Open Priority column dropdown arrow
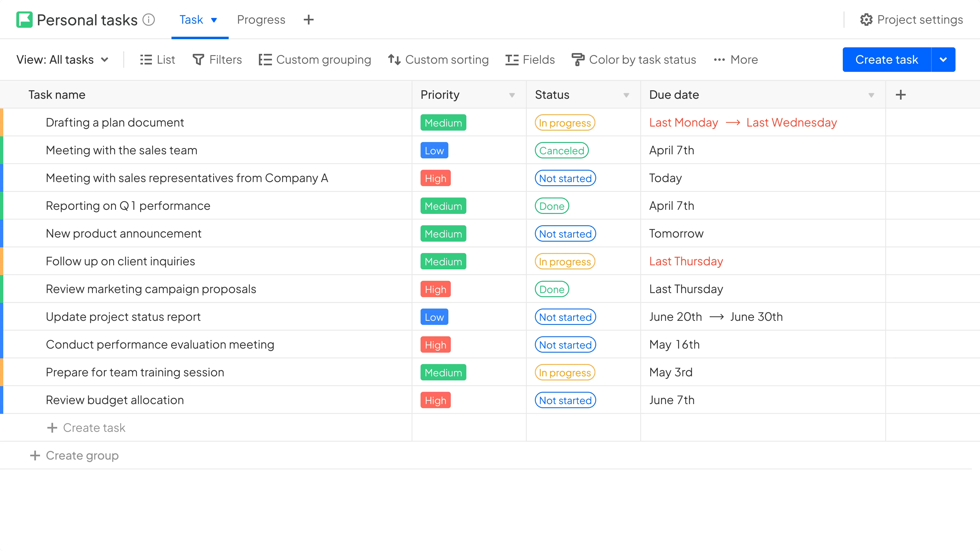 coord(512,95)
